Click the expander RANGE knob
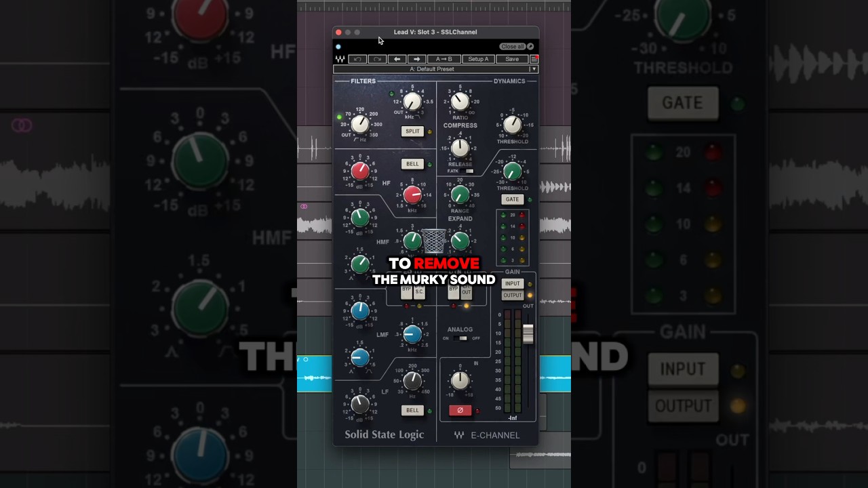This screenshot has height=488, width=868. point(460,195)
